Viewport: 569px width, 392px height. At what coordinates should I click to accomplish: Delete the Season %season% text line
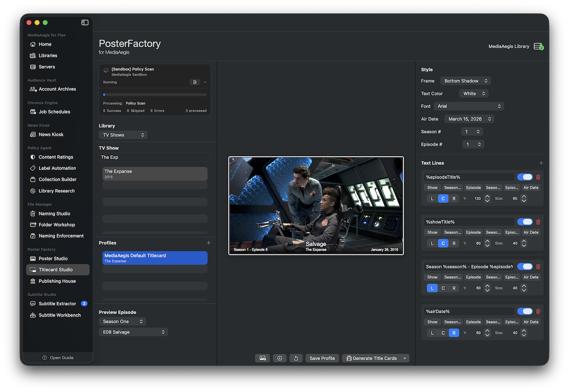click(538, 267)
